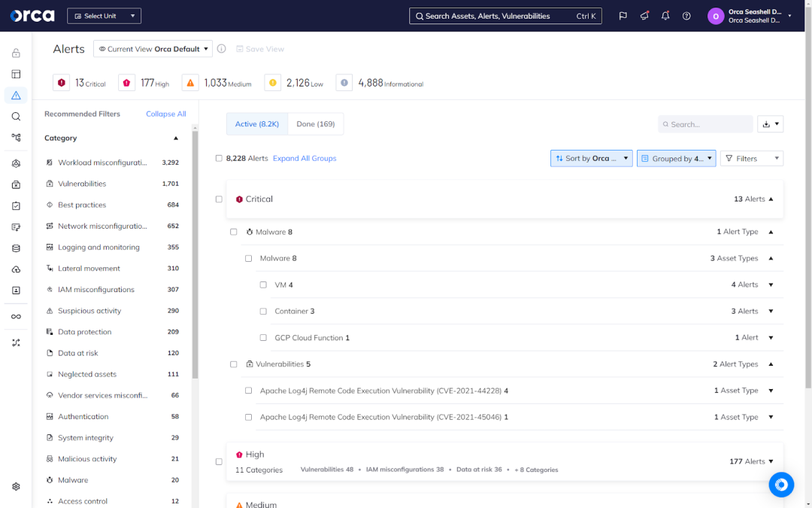Check the GCP Cloud Function row checkbox
812x508 pixels.
(263, 337)
